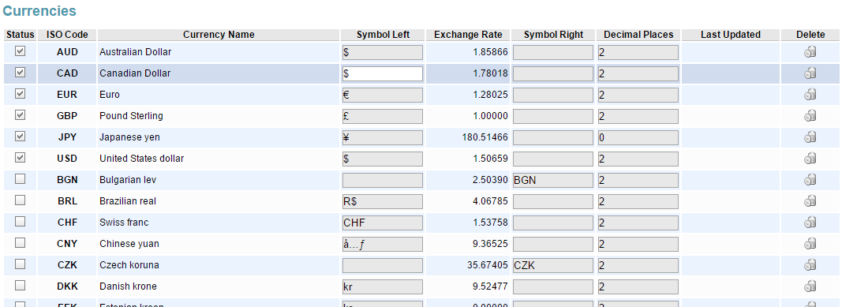The width and height of the screenshot is (868, 307).
Task: Click Status column header
Action: click(21, 34)
